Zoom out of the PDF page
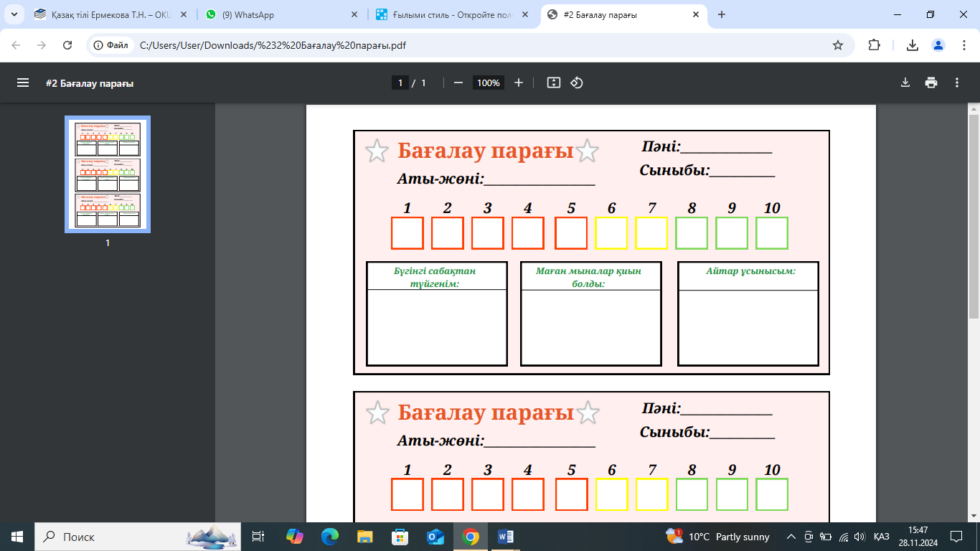Screen dimensions: 980x551 (458, 83)
